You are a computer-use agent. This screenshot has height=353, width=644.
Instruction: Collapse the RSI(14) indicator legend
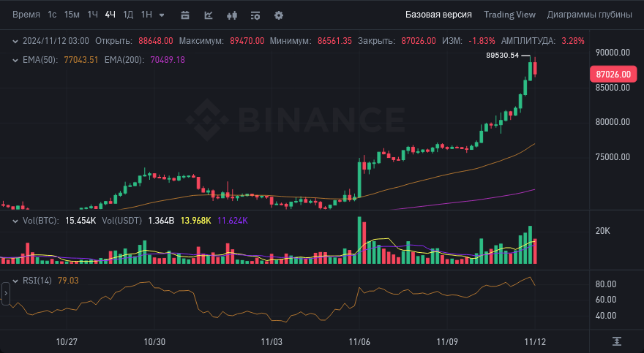[x=15, y=281]
